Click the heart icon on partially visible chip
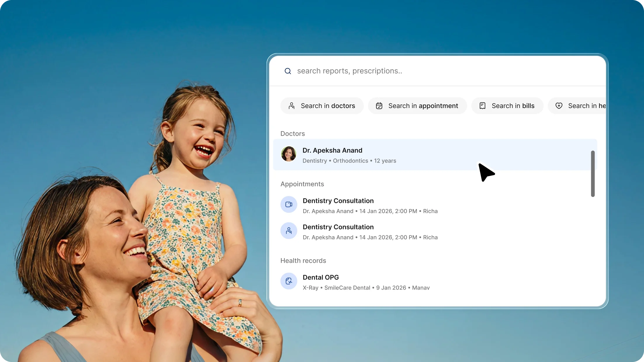Image resolution: width=644 pixels, height=362 pixels. point(559,106)
